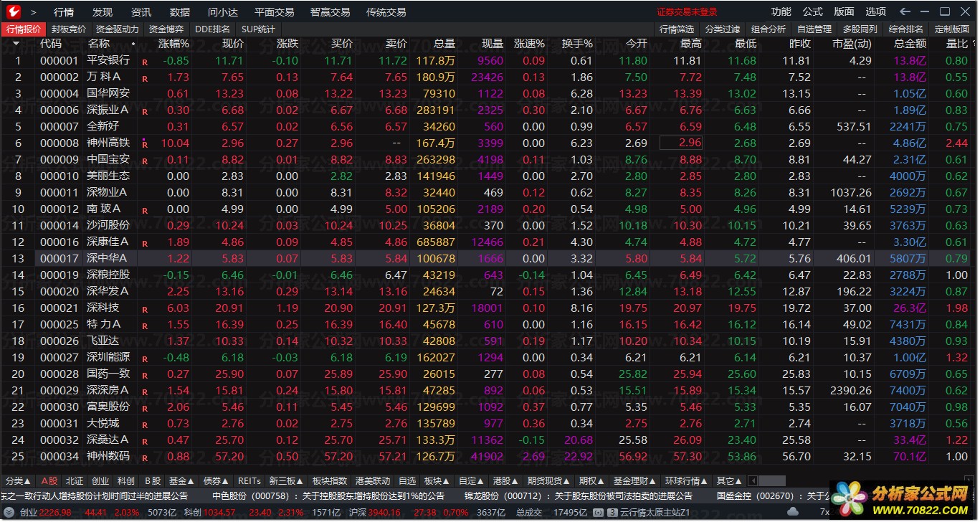Image resolution: width=980 pixels, height=522 pixels.
Task: Select the 板块指数 tab
Action: (x=330, y=480)
